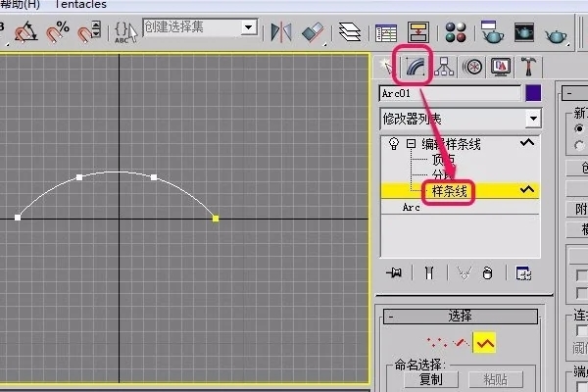Image resolution: width=588 pixels, height=392 pixels.
Task: Open the Rendered Frame Window icon
Action: point(524,32)
